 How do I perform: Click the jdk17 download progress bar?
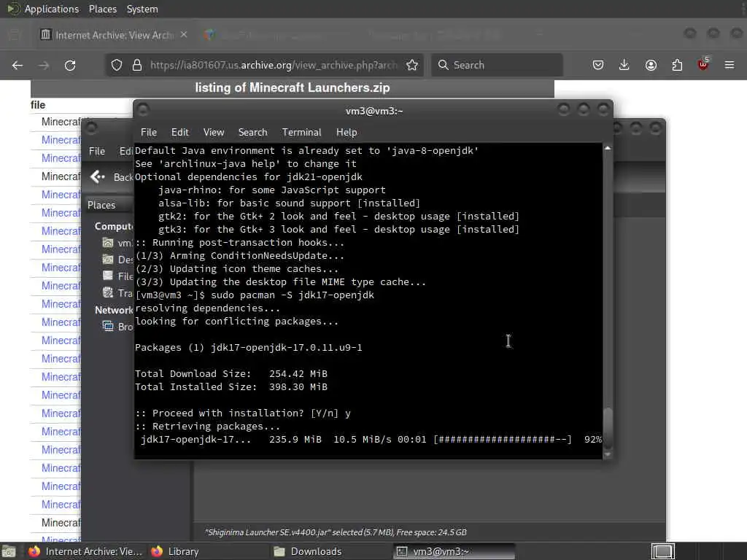503,440
